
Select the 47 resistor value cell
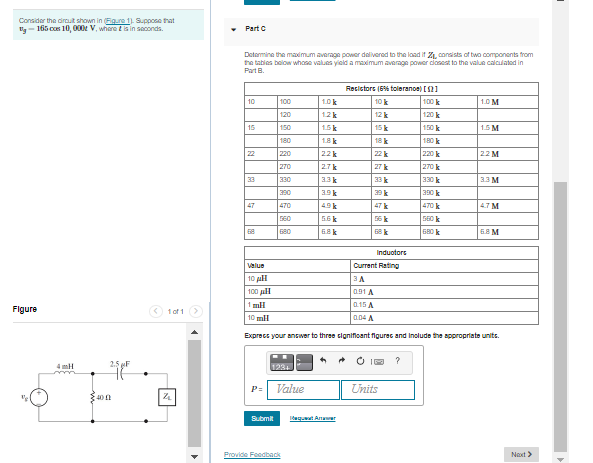pos(261,206)
